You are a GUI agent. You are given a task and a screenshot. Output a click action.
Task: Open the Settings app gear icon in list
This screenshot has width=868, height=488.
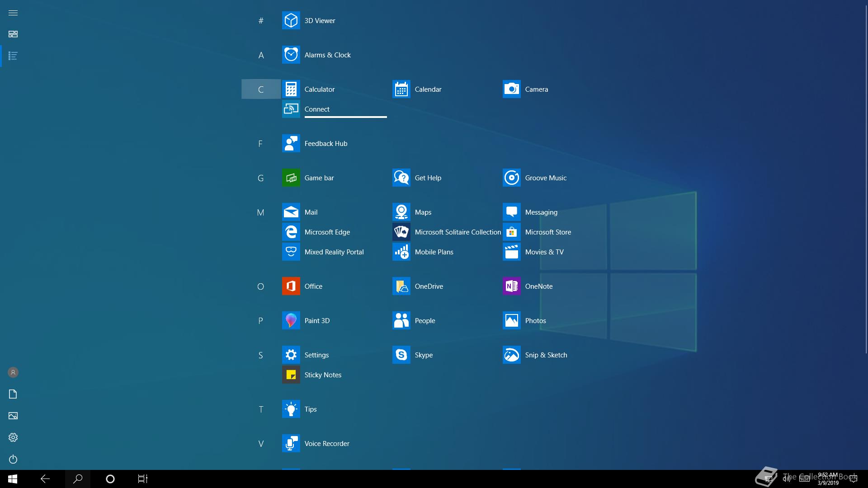pyautogui.click(x=291, y=355)
